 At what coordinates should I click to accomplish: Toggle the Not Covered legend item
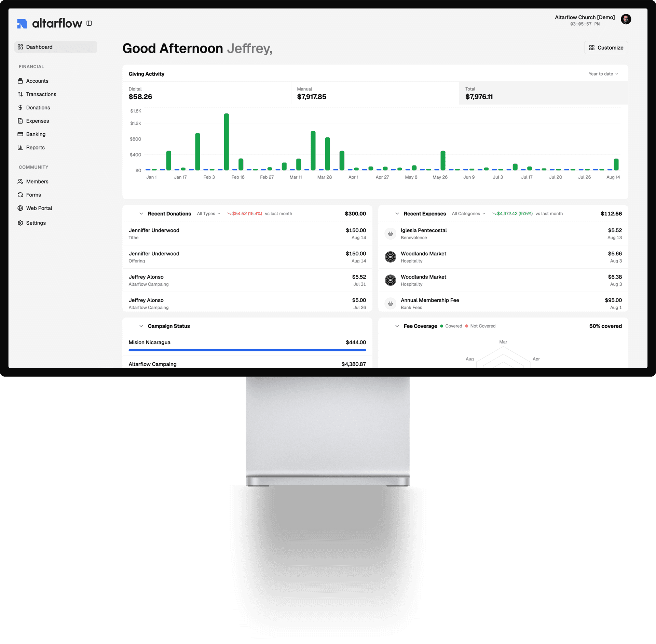point(480,326)
